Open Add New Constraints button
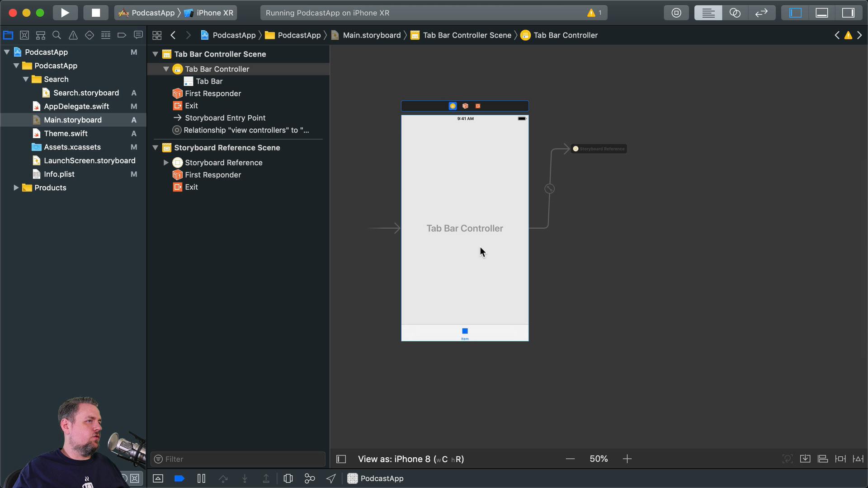868x488 pixels. point(840,459)
